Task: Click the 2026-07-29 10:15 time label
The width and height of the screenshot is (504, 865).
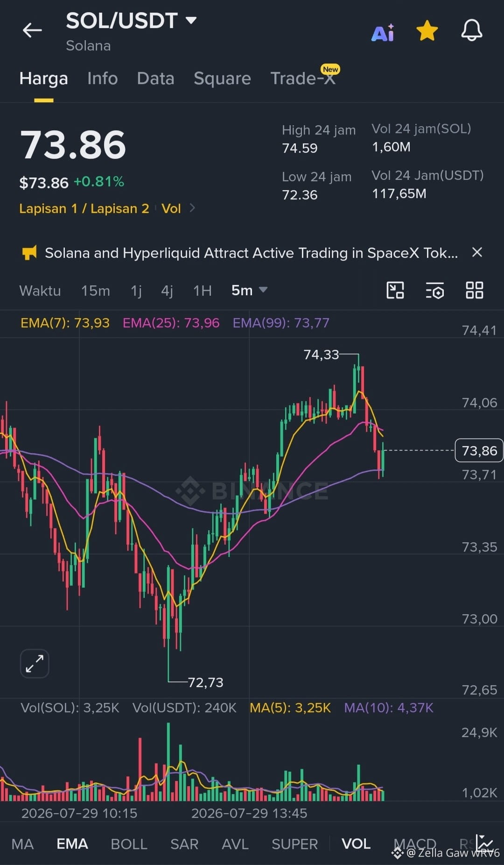Action: point(79,813)
